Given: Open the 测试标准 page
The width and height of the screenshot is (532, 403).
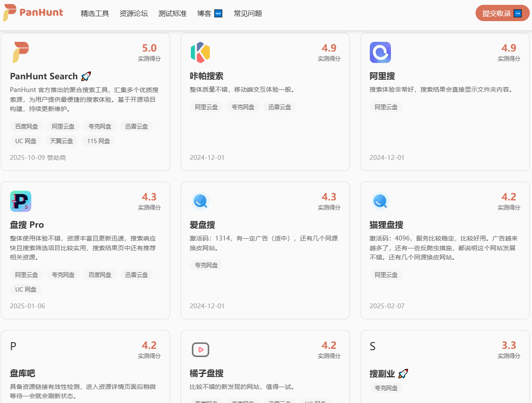Looking at the screenshot, I should pos(172,14).
